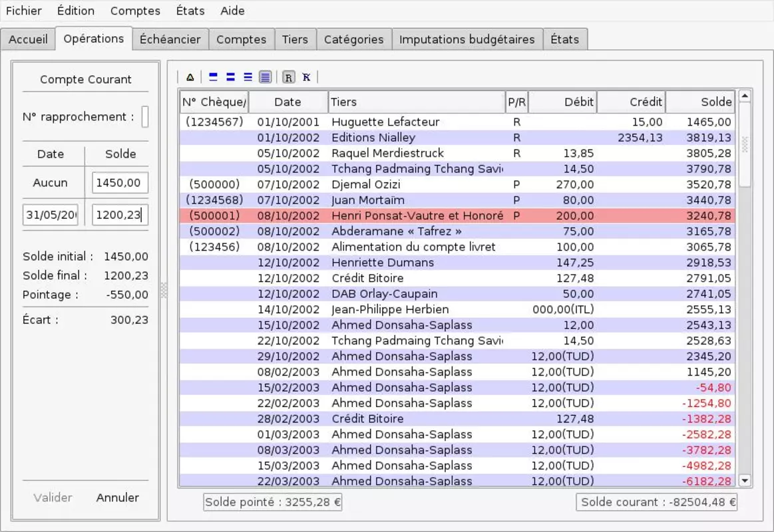
Task: Click cheque number "(500000)"
Action: pyautogui.click(x=214, y=184)
